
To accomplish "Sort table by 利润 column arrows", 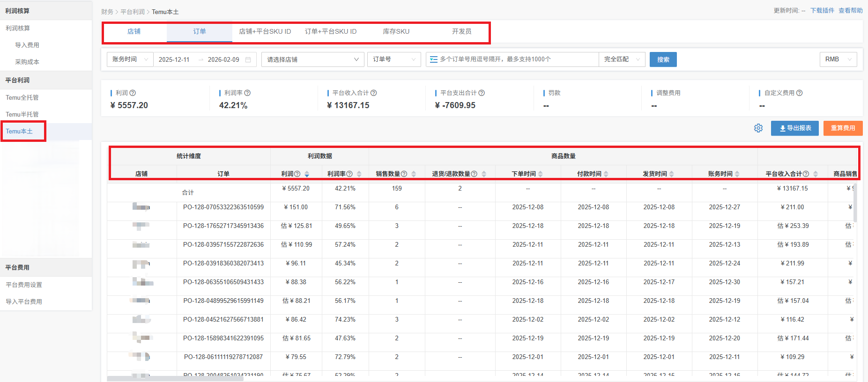I will pyautogui.click(x=307, y=174).
